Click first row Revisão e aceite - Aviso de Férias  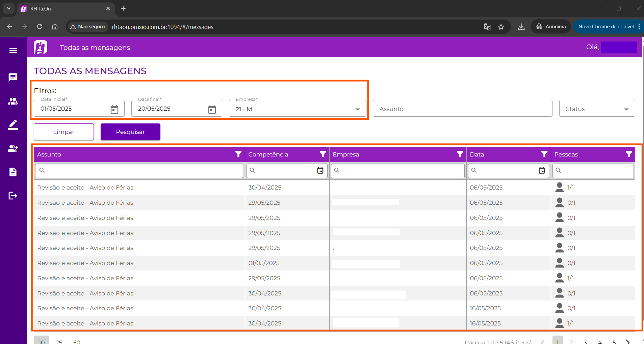[85, 188]
